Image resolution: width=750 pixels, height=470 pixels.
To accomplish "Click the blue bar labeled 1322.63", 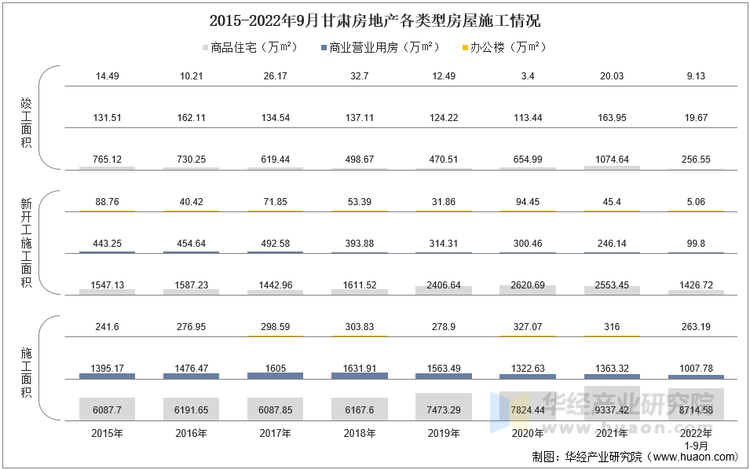I will 528,377.
